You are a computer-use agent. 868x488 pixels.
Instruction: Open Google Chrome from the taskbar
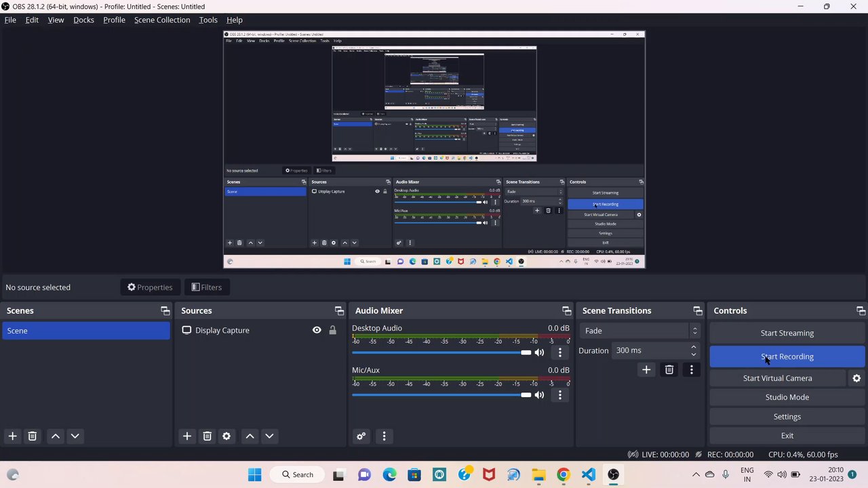pyautogui.click(x=564, y=474)
